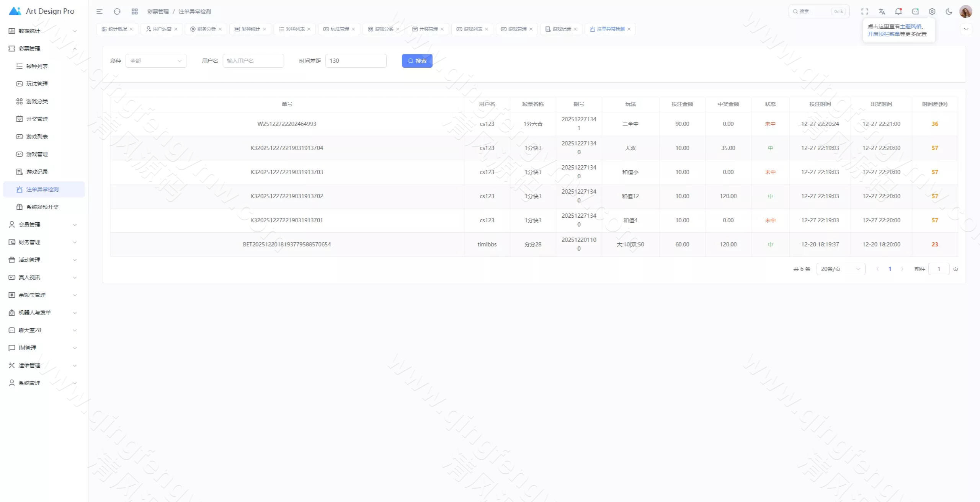The width and height of the screenshot is (980, 502).
Task: Open the 彩种 全部 dropdown
Action: tap(156, 61)
